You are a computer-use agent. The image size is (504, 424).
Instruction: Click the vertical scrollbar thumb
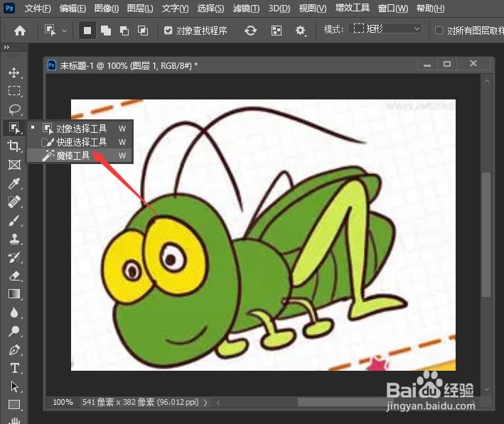click(486, 235)
